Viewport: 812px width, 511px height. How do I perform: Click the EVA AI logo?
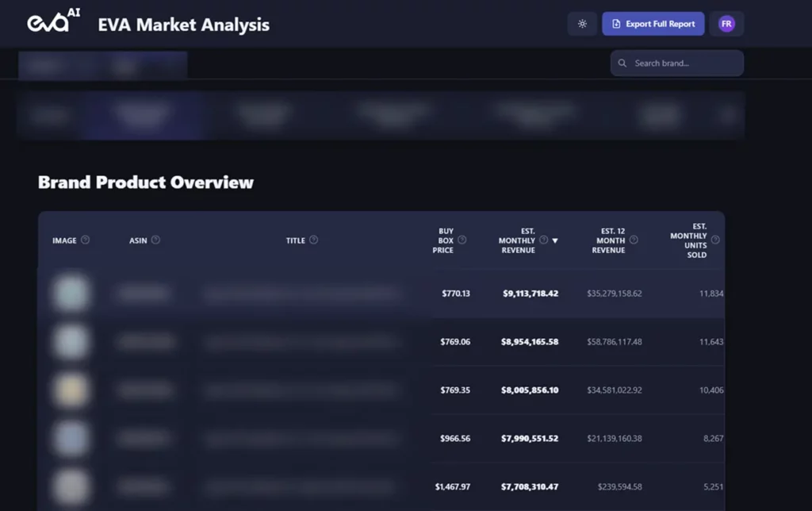[54, 24]
